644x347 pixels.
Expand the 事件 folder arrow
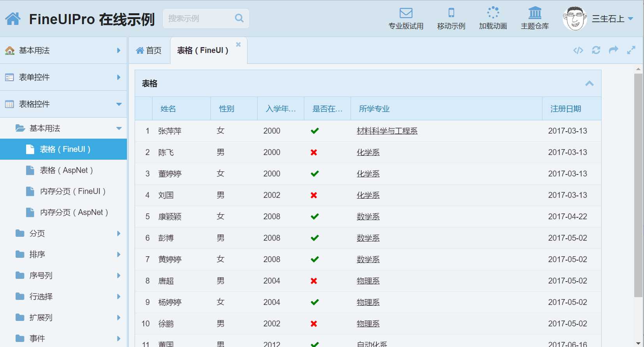pos(119,338)
